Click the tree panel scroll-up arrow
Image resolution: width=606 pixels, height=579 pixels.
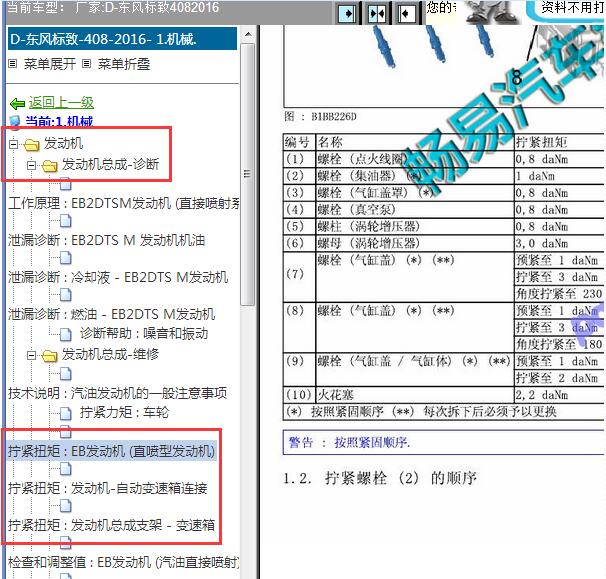248,35
